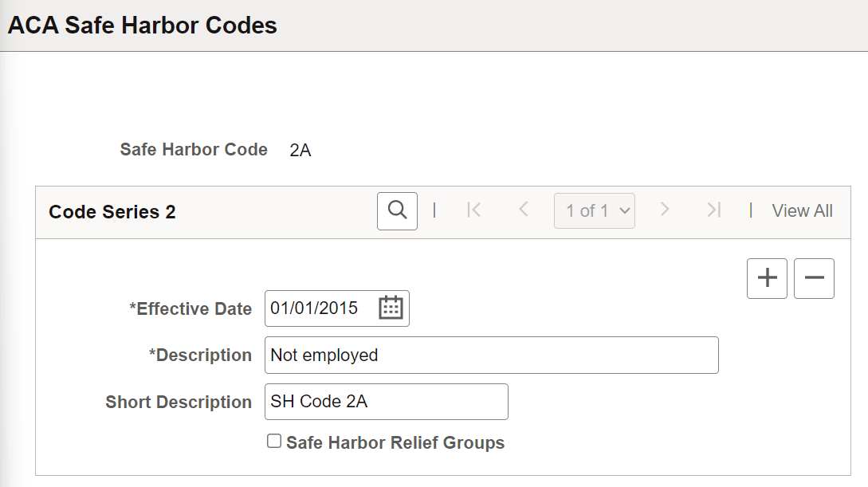Screen dimensions: 868x487
Task: Click the Short Description field SH Code 2A
Action: [387, 402]
